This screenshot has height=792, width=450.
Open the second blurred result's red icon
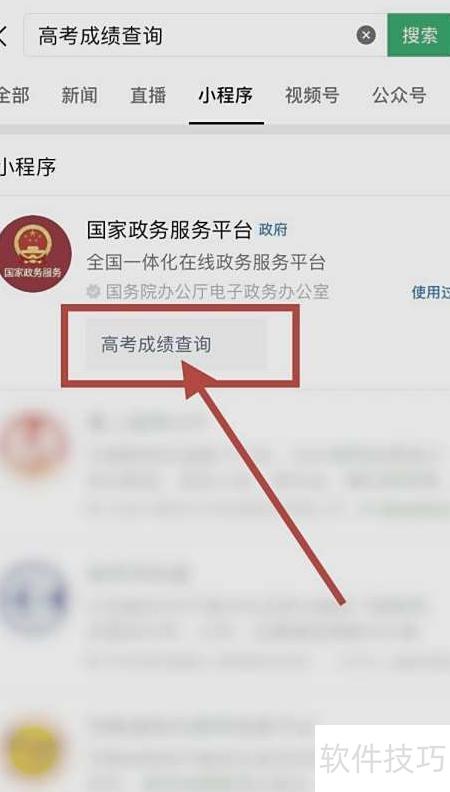click(34, 444)
